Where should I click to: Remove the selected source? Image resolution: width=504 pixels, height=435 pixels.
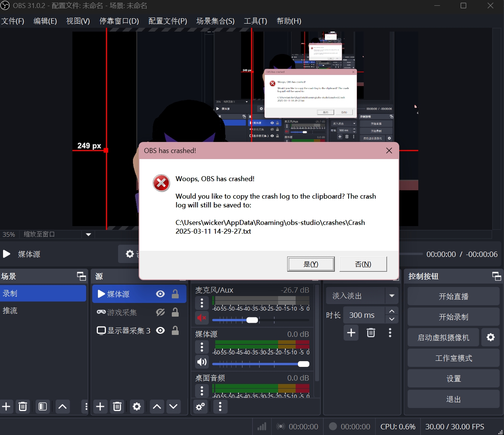coord(117,406)
